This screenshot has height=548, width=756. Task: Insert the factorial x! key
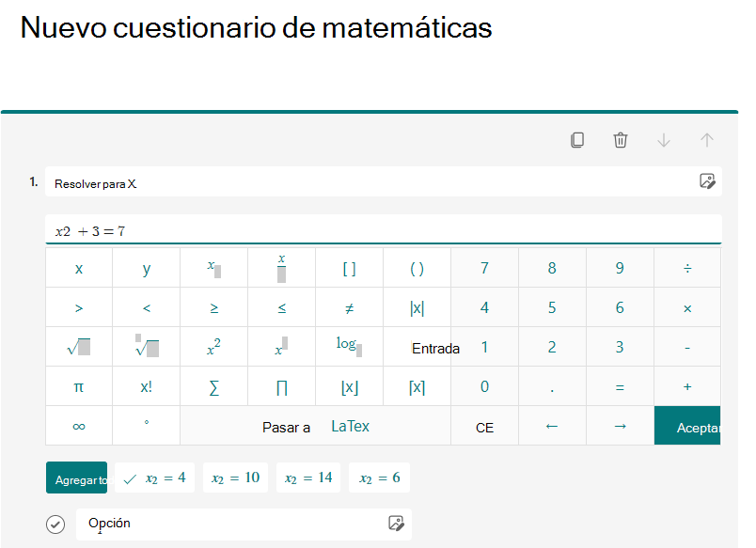point(147,386)
